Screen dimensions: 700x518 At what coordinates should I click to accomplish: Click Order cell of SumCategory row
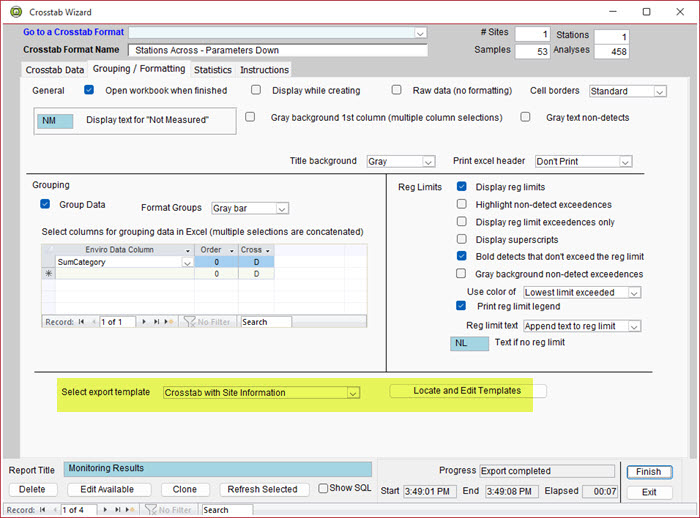[216, 262]
